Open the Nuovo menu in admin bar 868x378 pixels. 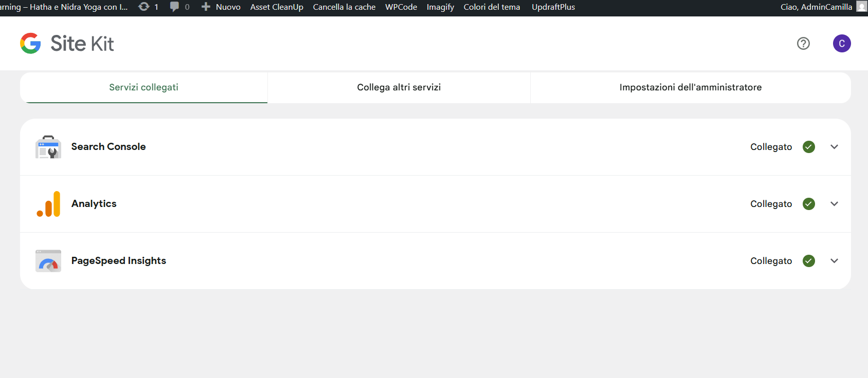pyautogui.click(x=222, y=7)
